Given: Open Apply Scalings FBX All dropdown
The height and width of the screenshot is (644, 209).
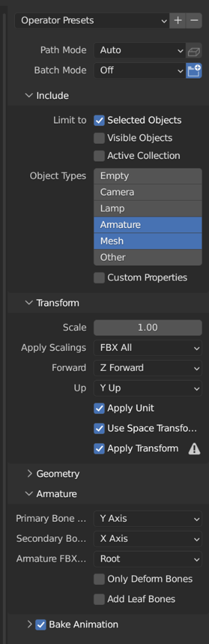Looking at the screenshot, I should point(148,348).
